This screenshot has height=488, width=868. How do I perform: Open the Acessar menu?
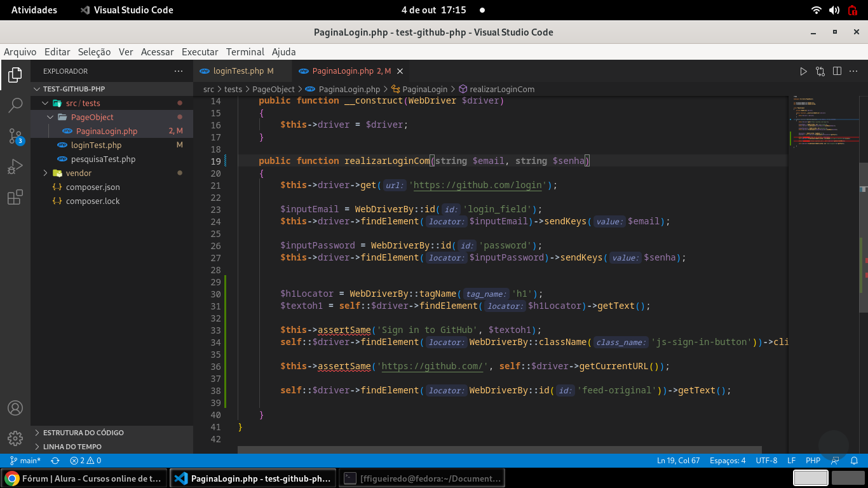(157, 52)
